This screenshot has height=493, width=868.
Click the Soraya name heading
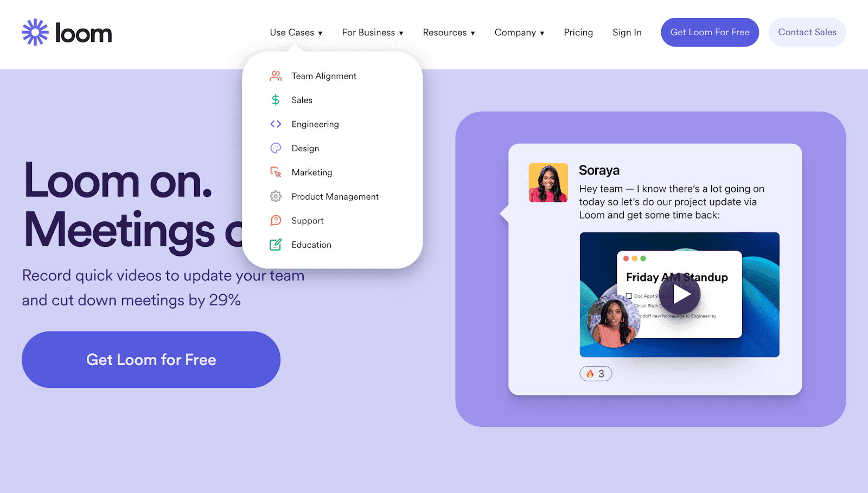(x=599, y=170)
